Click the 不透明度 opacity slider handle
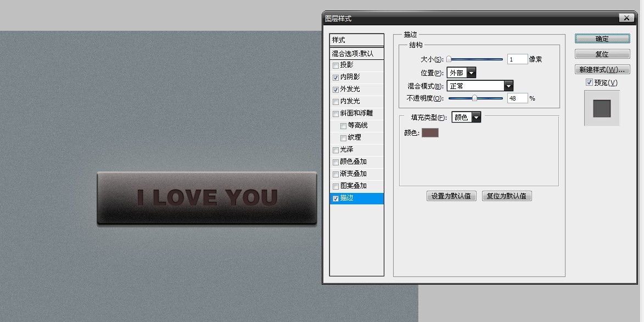 (x=474, y=98)
